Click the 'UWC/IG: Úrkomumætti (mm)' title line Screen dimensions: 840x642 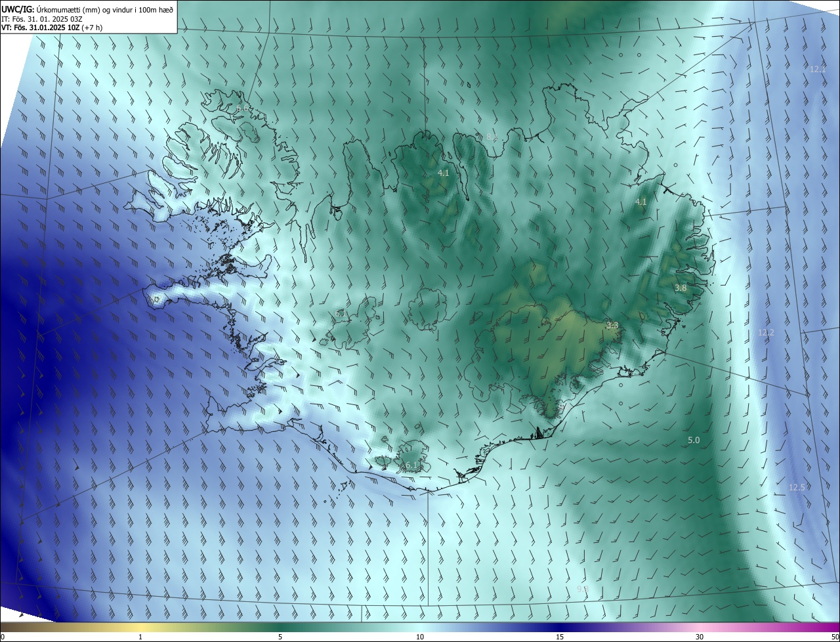tap(88, 9)
